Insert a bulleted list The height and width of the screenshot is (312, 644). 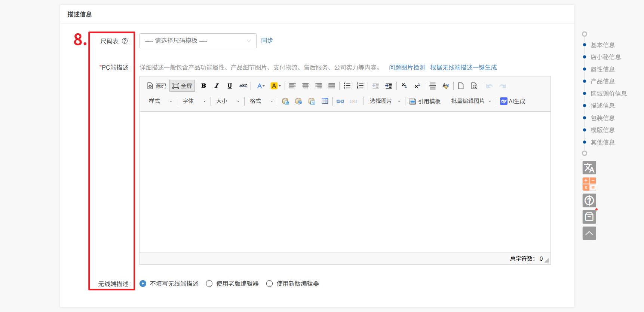347,86
